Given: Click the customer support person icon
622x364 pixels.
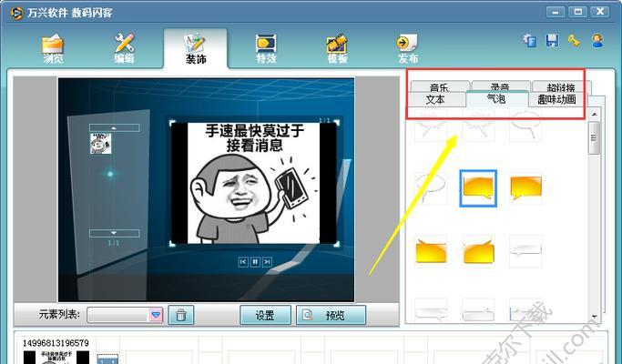Looking at the screenshot, I should click(x=597, y=40).
